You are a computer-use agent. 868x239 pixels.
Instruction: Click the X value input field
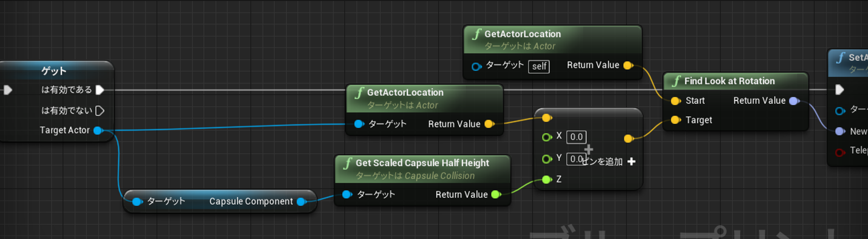point(576,137)
